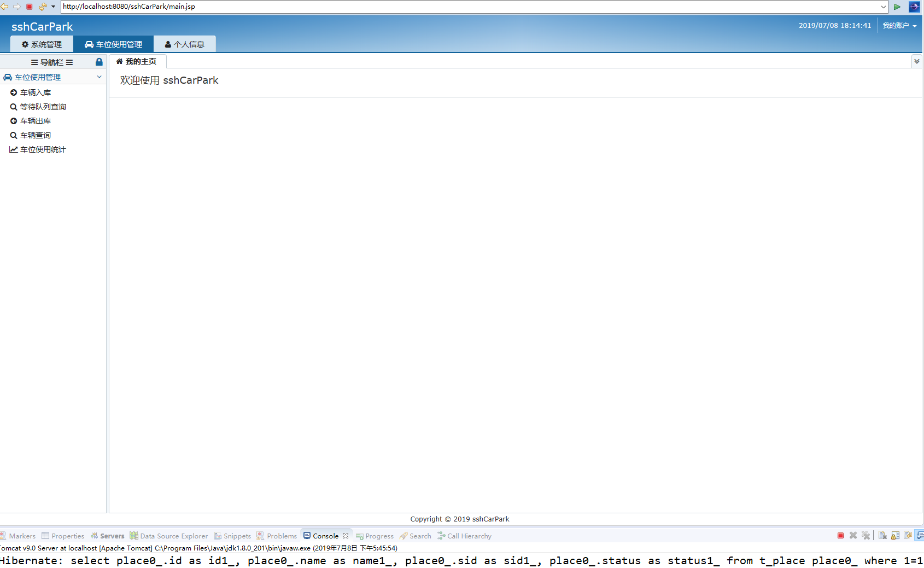The image size is (924, 568).
Task: Click the Hibernate select SQL console line
Action: [x=462, y=561]
